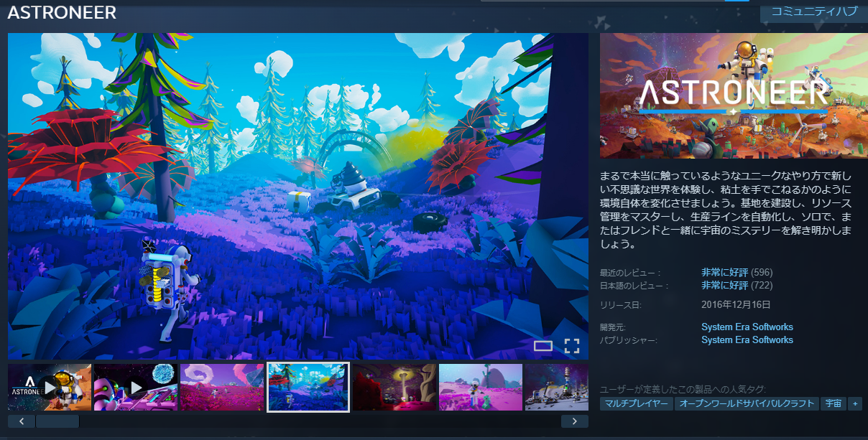Screen dimensions: 868x440
Task: Play the first ASTRONEER trailer thumbnail
Action: point(50,388)
